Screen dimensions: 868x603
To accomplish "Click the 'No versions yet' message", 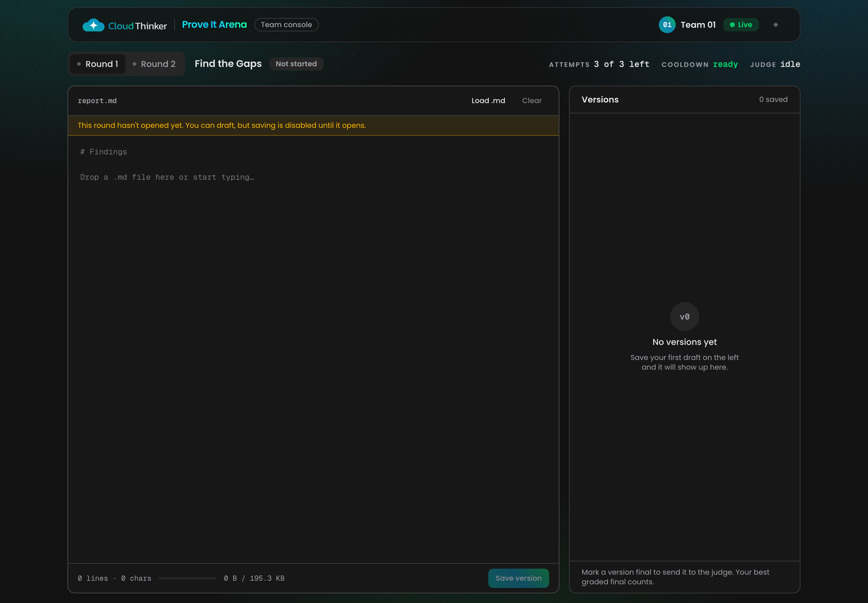I will [685, 342].
